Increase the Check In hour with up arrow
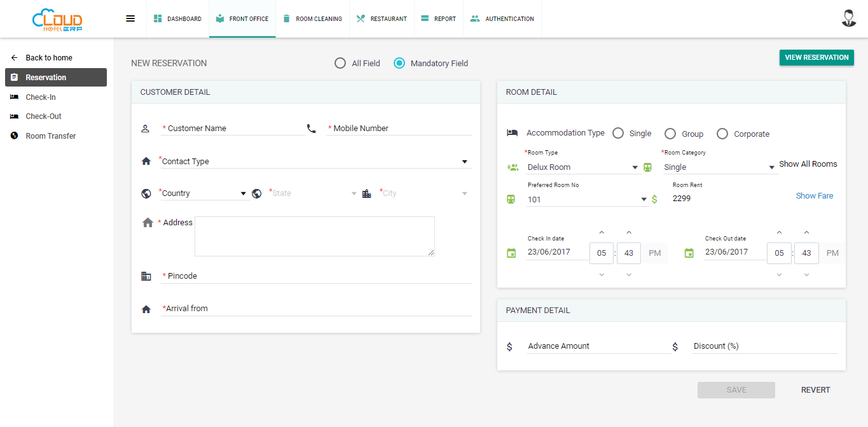 (602, 233)
